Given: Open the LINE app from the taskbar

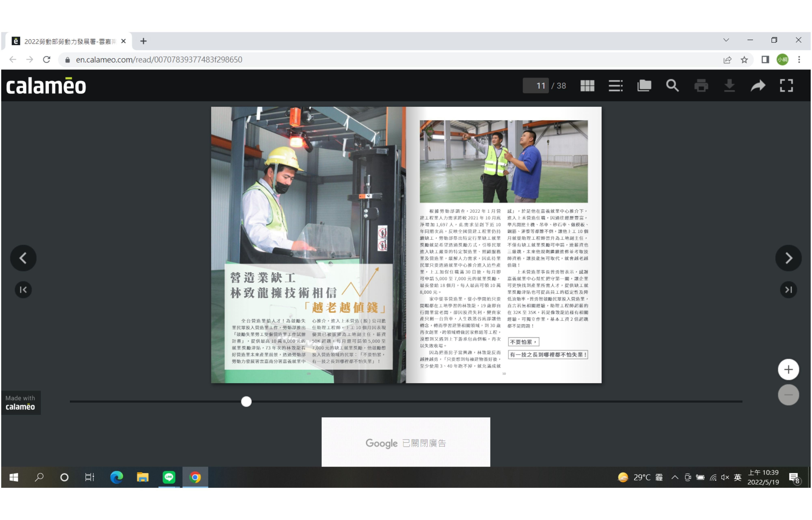Looking at the screenshot, I should coord(169,477).
